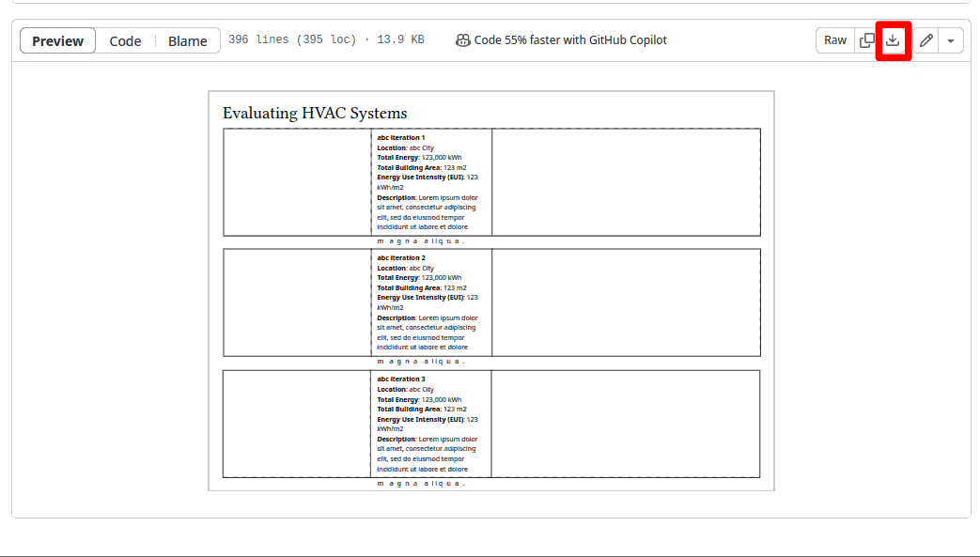980x557 pixels.
Task: Click the 'Evaluating HVAC Systems' heading
Action: pyautogui.click(x=315, y=114)
